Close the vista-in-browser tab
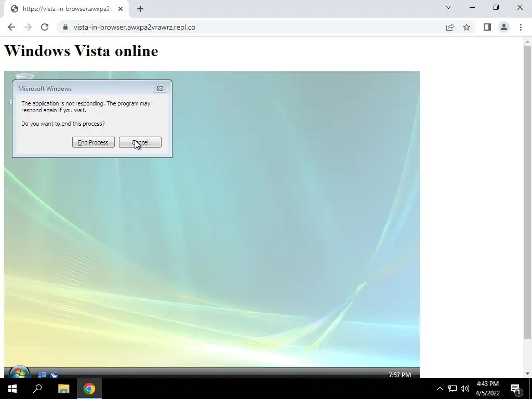The width and height of the screenshot is (532, 399). point(121,9)
